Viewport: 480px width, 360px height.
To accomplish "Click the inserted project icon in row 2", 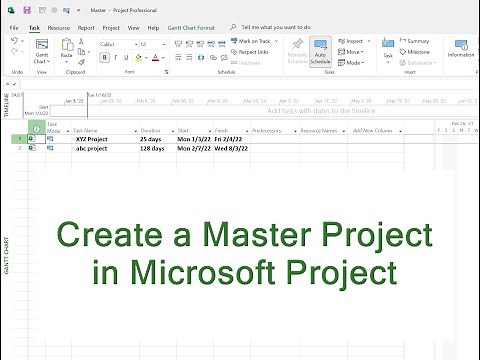I will tap(32, 148).
